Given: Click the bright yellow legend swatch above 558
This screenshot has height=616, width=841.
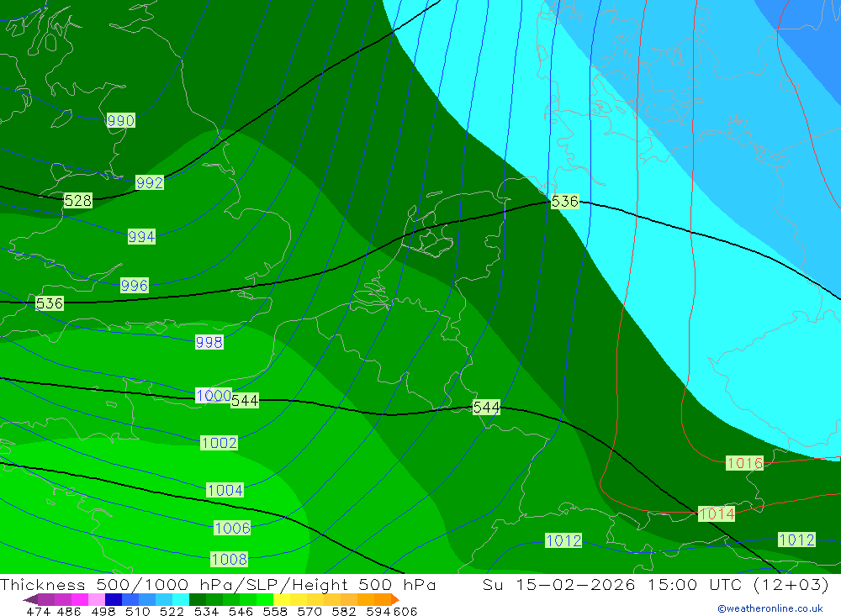Looking at the screenshot, I should [282, 599].
